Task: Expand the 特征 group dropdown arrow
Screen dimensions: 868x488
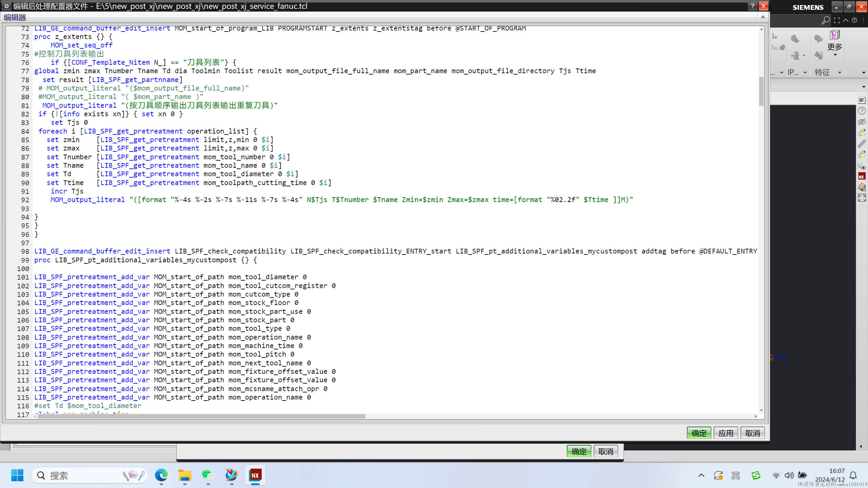Action: (840, 73)
